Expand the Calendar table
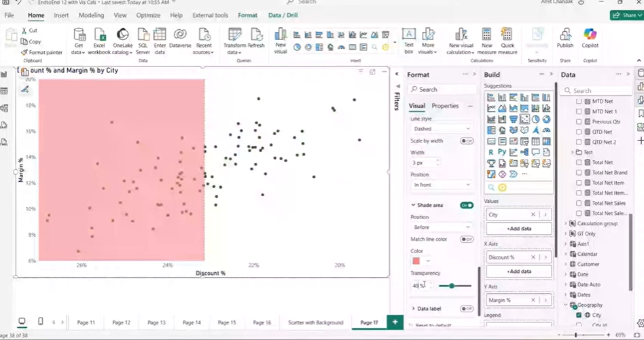The image size is (644, 340). (x=566, y=254)
